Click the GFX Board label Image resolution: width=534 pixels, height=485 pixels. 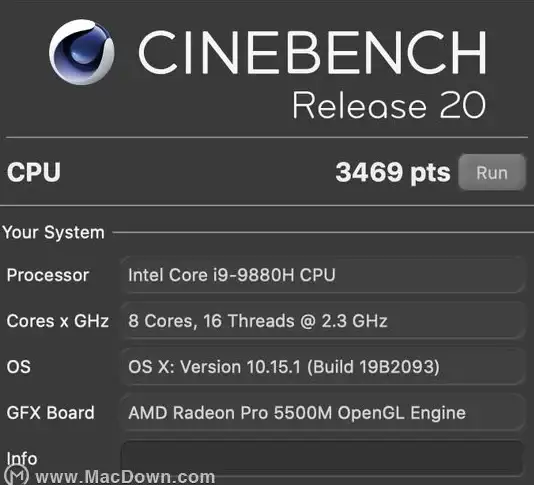pos(50,413)
